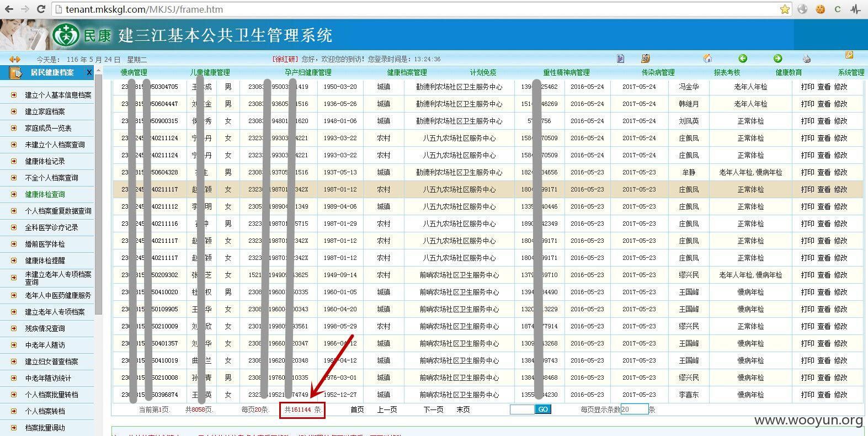This screenshot has width=868, height=436.
Task: Click the home icon in the top toolbar
Action: click(x=707, y=59)
